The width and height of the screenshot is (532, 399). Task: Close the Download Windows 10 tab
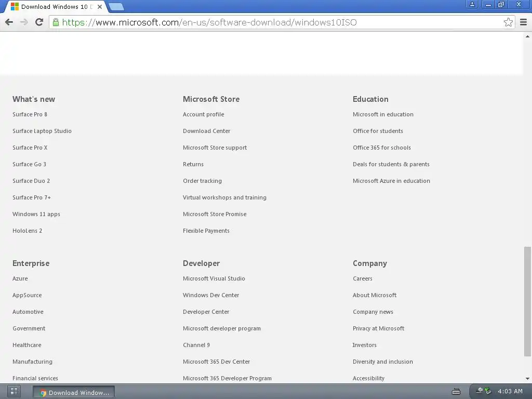[100, 6]
